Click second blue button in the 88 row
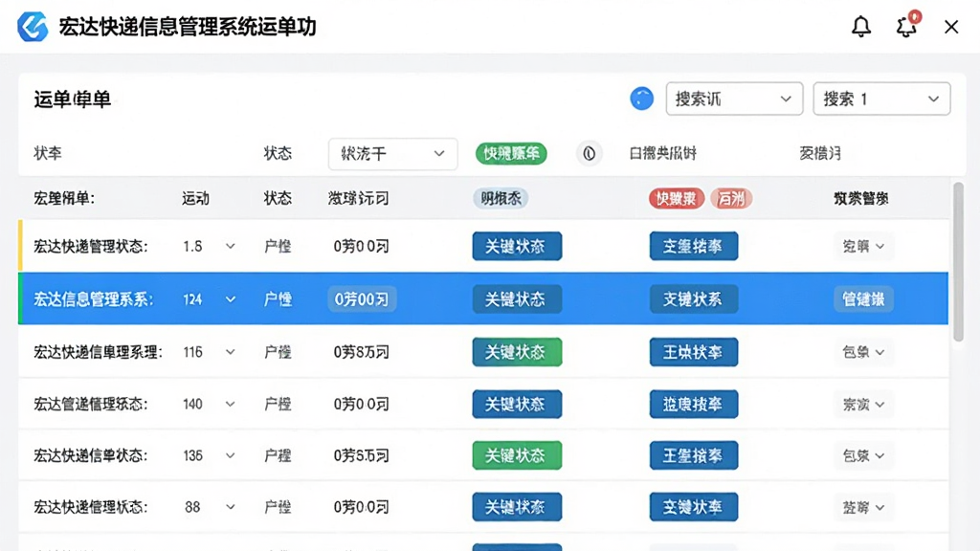The width and height of the screenshot is (980, 551). click(694, 507)
